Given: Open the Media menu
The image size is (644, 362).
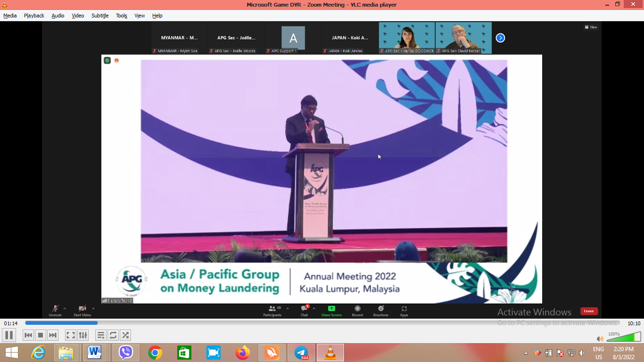Looking at the screenshot, I should pyautogui.click(x=10, y=16).
